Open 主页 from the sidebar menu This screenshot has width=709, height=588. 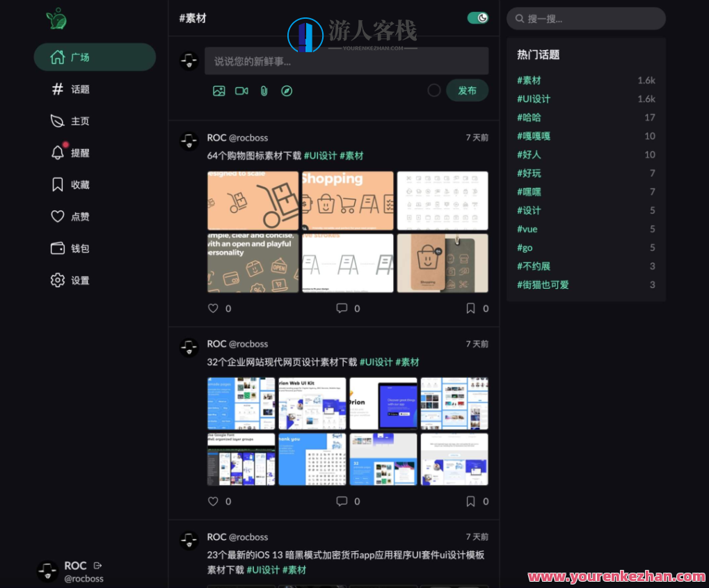point(58,121)
